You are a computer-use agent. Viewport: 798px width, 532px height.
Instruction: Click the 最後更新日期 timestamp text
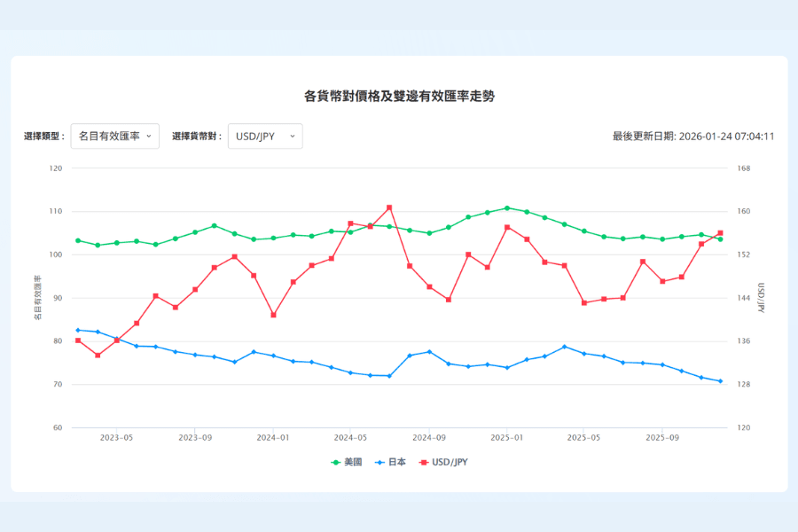coord(693,137)
